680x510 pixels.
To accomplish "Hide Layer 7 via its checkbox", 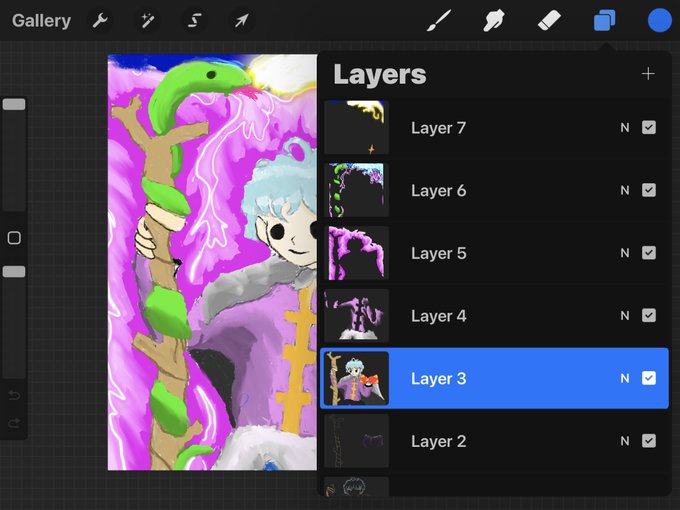I will click(x=649, y=128).
